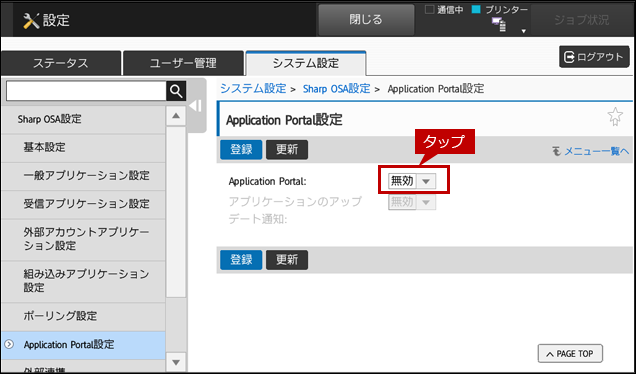Click the printer status icon

click(x=499, y=24)
